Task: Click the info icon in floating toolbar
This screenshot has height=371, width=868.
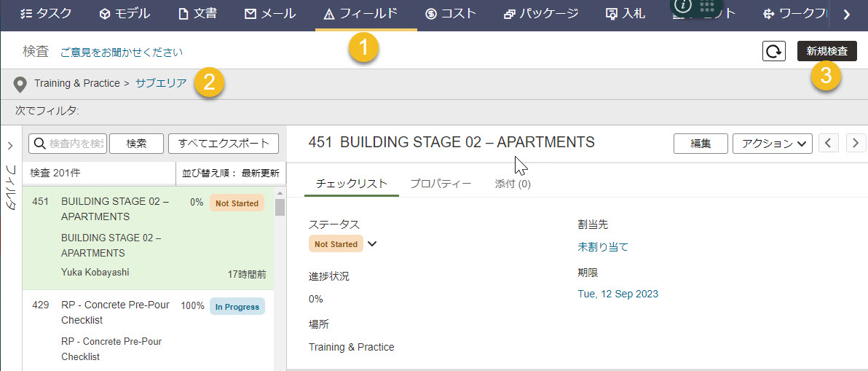Action: tap(683, 5)
